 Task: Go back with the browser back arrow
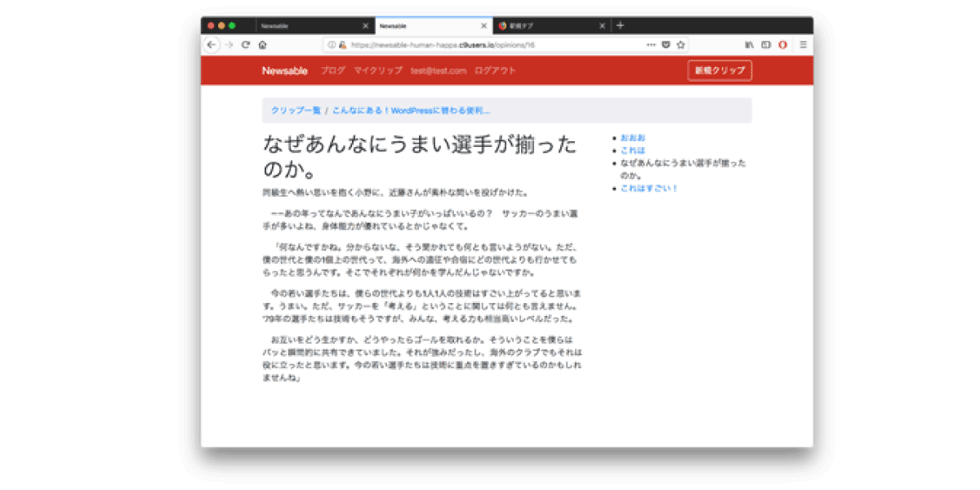212,45
